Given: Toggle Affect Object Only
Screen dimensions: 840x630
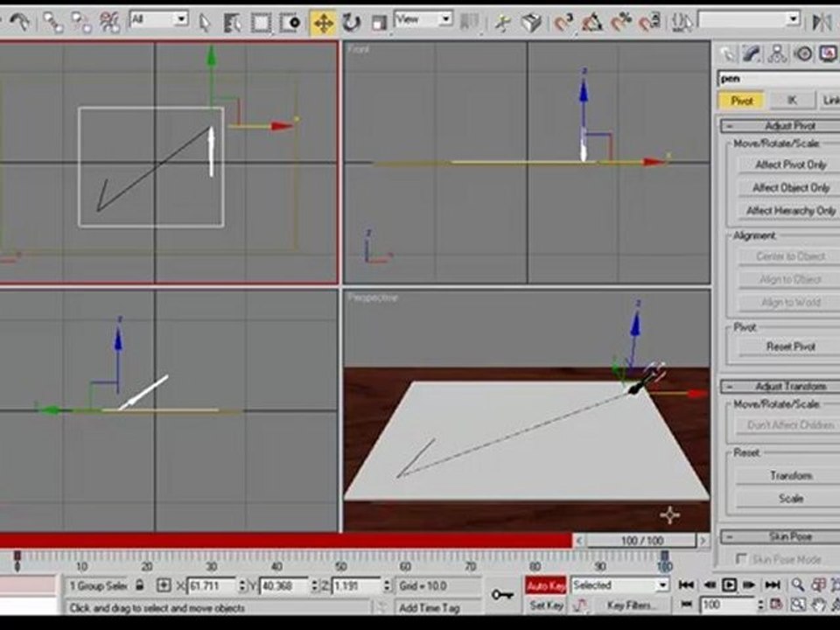Looking at the screenshot, I should pos(789,188).
